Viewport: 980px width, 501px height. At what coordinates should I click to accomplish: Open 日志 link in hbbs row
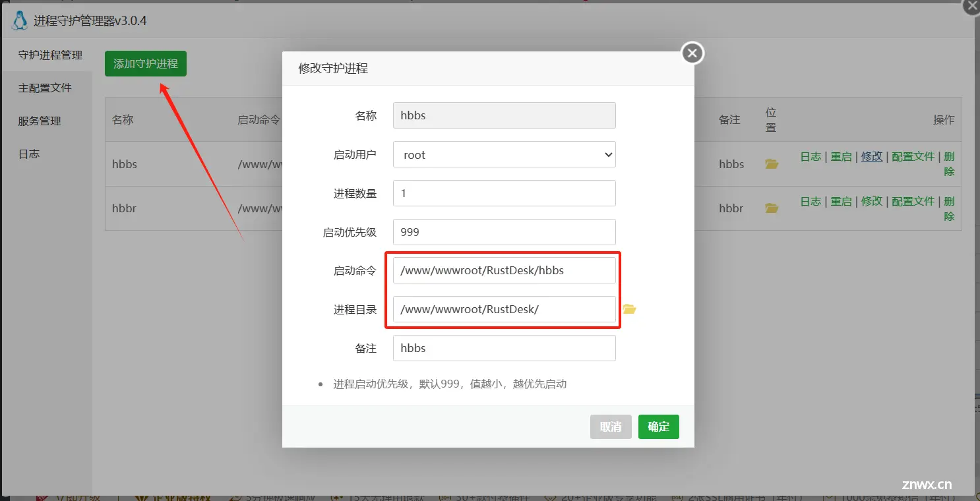811,156
